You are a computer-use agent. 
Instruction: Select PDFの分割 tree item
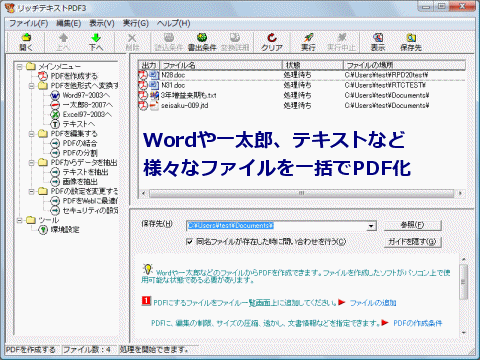point(80,153)
